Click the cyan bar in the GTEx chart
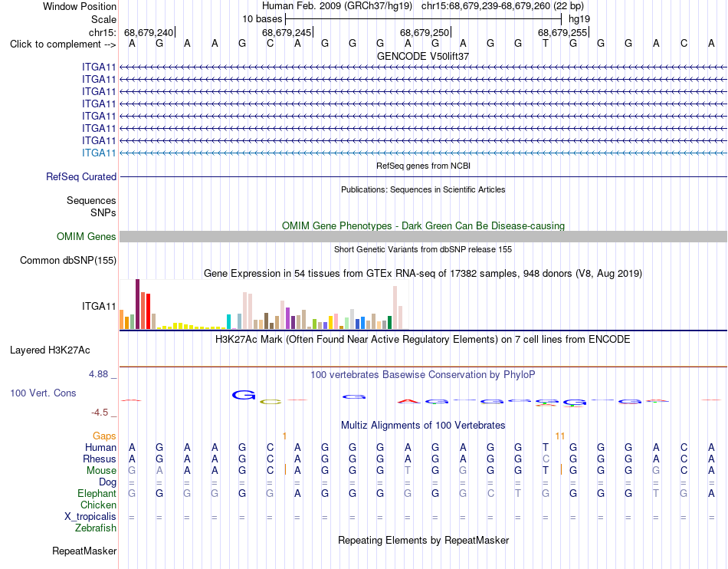This screenshot has height=569, width=728. pos(228,322)
